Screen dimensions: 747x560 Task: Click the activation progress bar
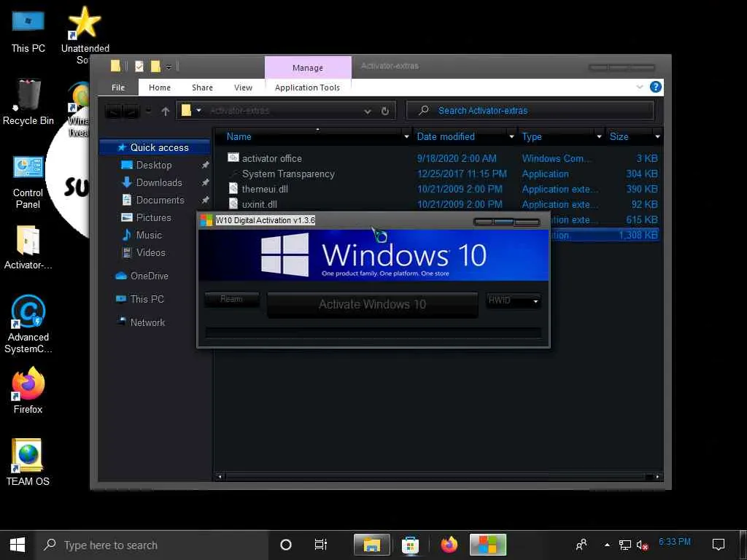point(373,332)
